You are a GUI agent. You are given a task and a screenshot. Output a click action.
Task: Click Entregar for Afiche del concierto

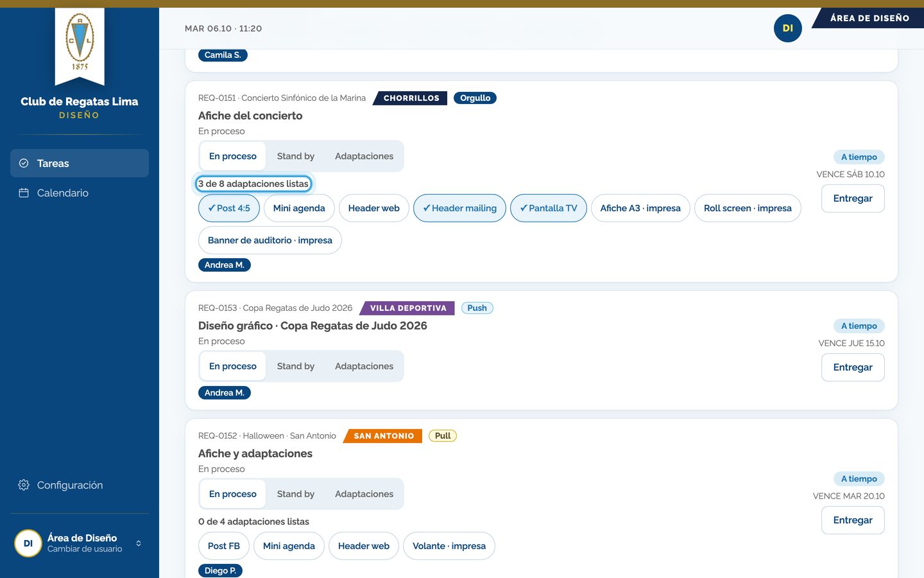pos(853,198)
